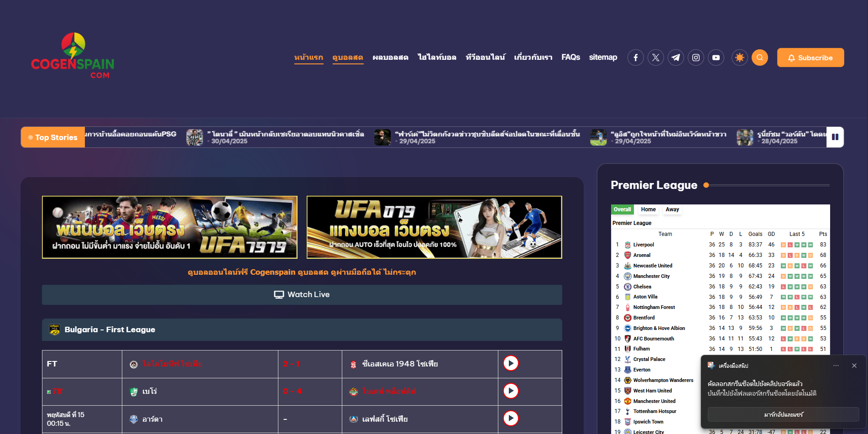Image resolution: width=868 pixels, height=434 pixels.
Task: Click the Bulgaria - First League header
Action: pyautogui.click(x=302, y=329)
